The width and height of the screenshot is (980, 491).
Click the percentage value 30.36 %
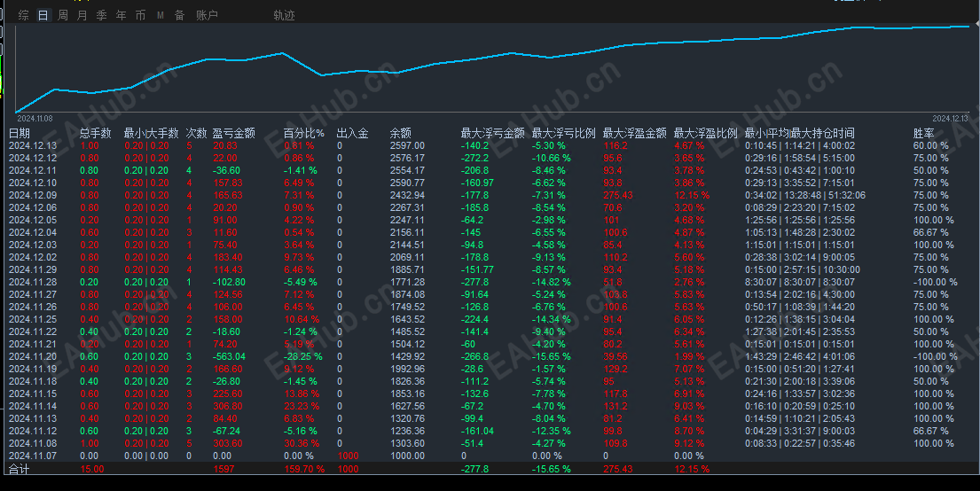pos(302,443)
